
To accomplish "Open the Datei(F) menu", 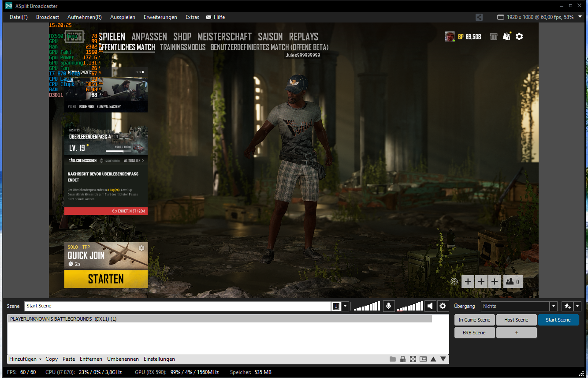I will 19,17.
